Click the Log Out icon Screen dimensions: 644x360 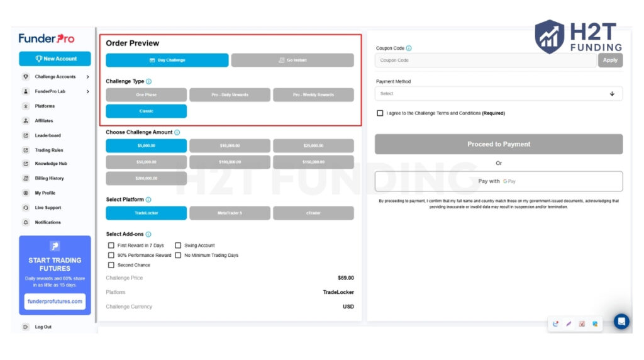click(x=26, y=327)
